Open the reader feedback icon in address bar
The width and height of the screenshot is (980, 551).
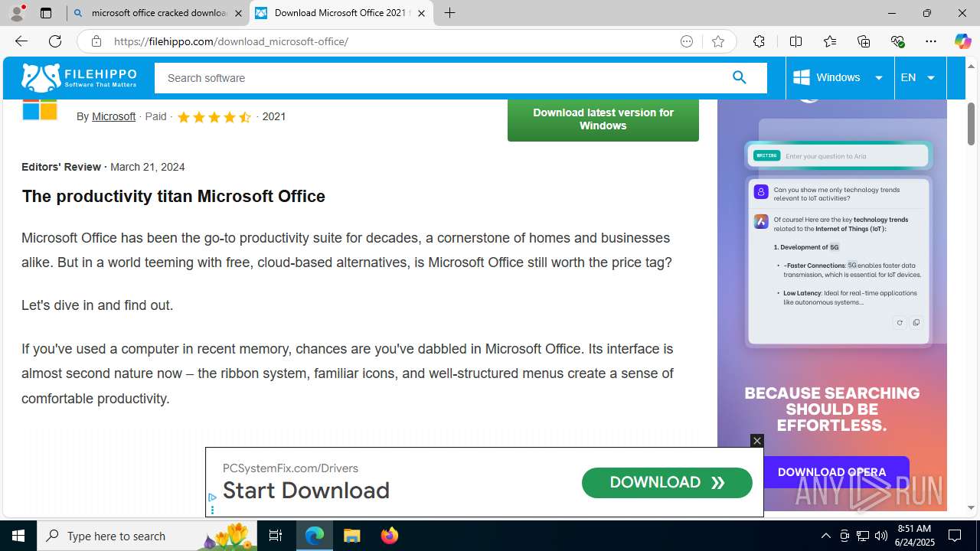(686, 41)
